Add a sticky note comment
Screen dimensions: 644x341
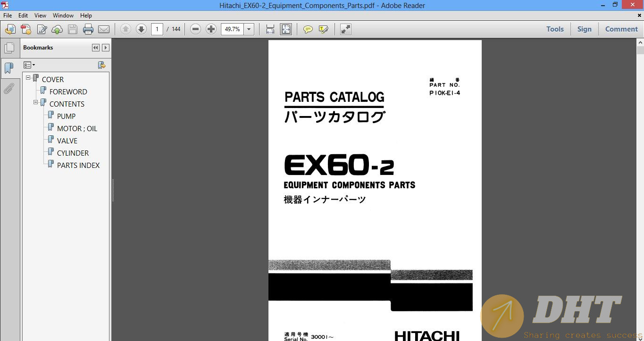pos(308,29)
